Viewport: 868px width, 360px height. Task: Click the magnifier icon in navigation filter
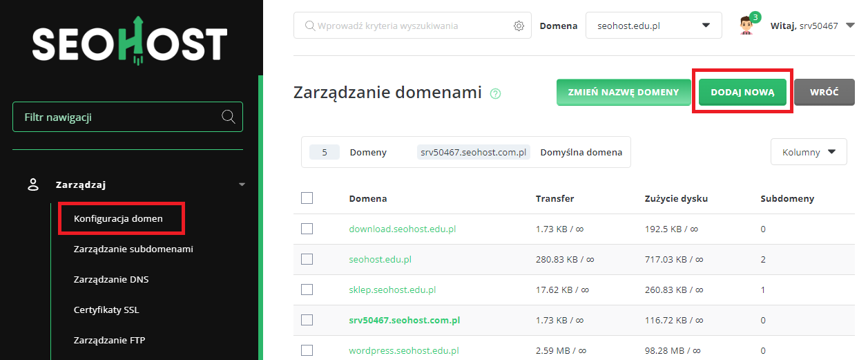[x=229, y=116]
